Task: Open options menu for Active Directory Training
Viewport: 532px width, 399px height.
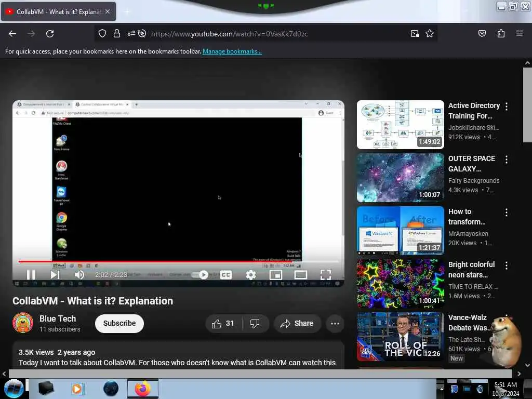Action: (x=507, y=107)
